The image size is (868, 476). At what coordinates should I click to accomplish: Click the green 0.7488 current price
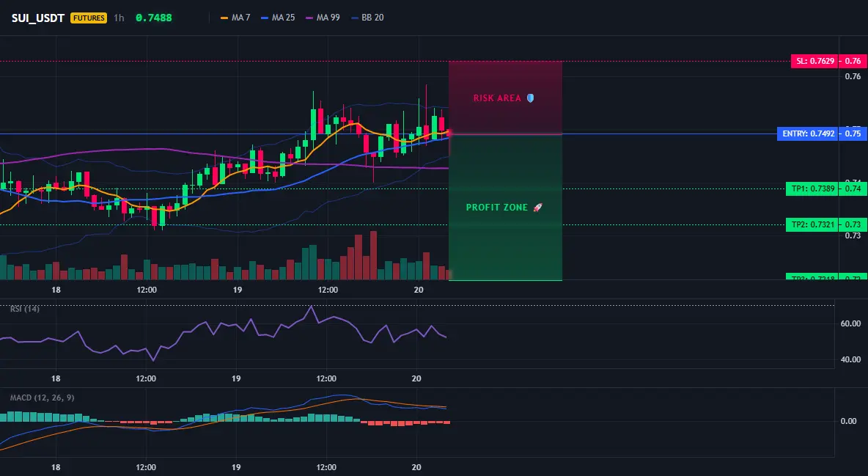click(x=154, y=18)
